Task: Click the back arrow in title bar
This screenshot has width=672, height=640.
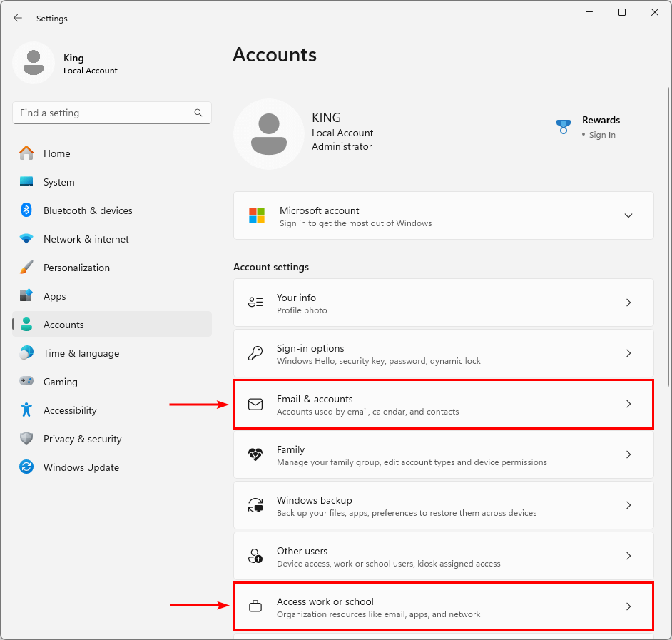Action: tap(18, 19)
